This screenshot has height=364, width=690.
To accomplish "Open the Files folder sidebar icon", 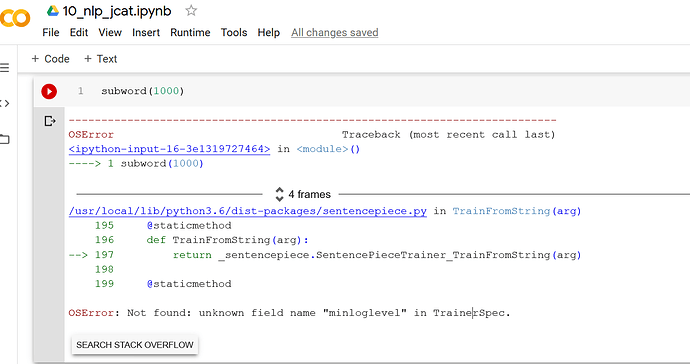I will pos(4,140).
